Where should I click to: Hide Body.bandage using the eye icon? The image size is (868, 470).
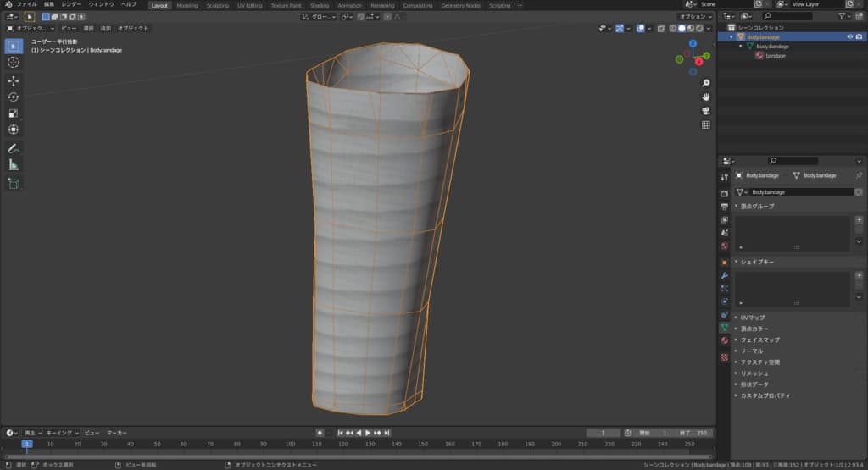click(x=849, y=36)
